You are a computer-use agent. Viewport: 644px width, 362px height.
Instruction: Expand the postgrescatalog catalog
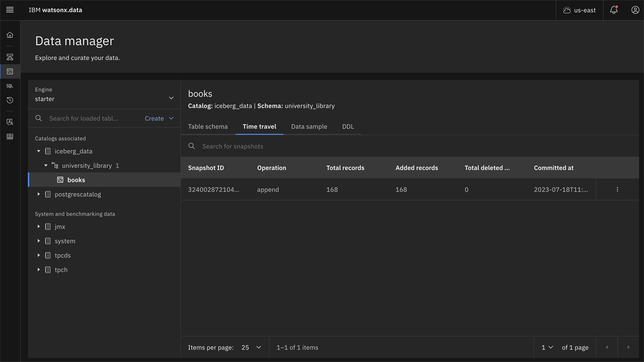click(39, 194)
